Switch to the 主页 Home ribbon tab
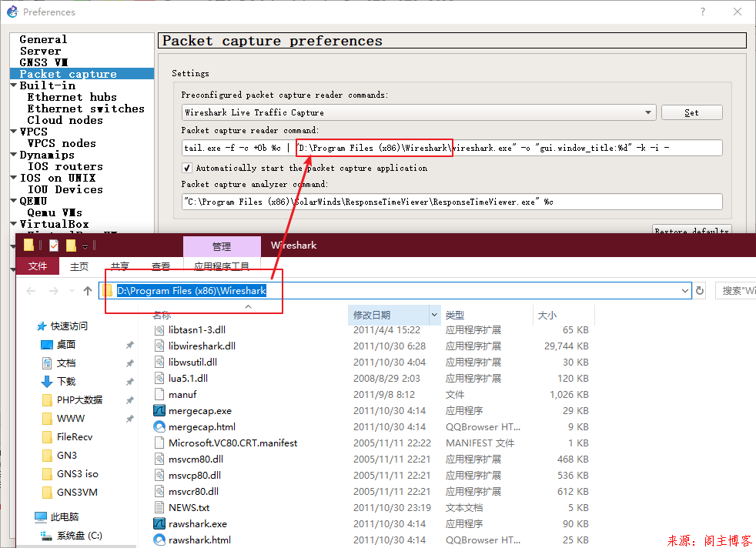 pos(79,266)
